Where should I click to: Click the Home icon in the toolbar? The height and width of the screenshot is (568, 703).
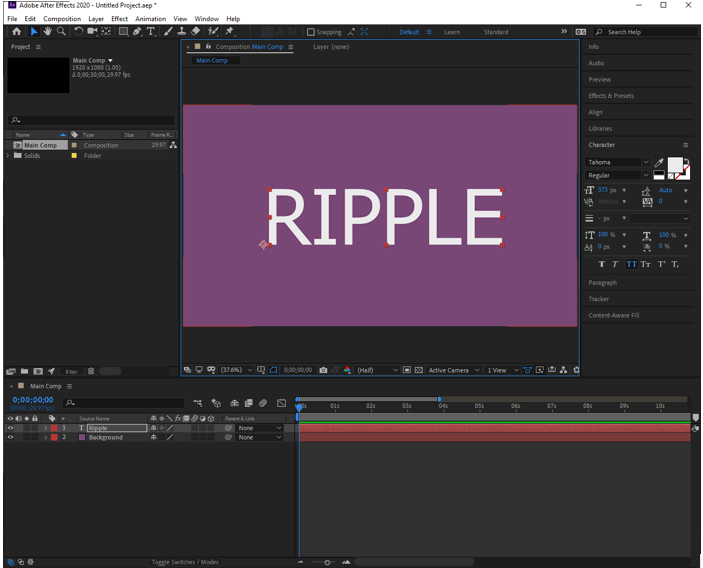click(x=17, y=31)
